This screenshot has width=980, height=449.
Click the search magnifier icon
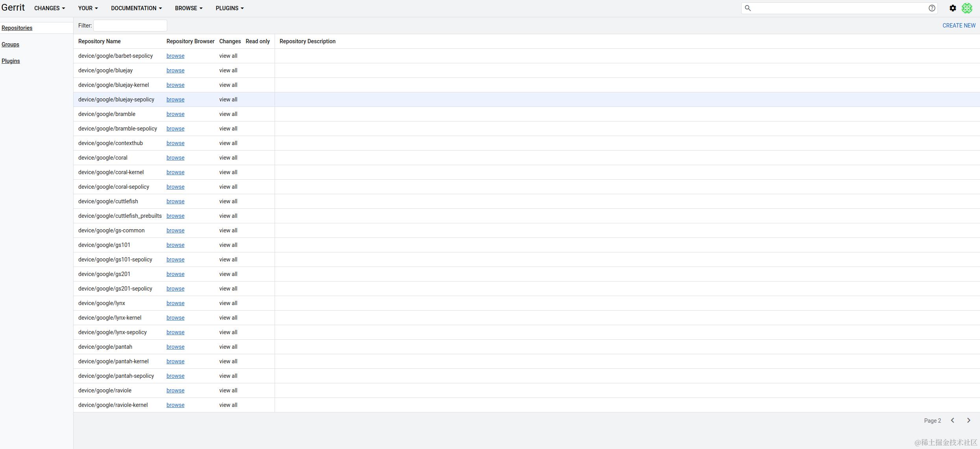click(748, 8)
